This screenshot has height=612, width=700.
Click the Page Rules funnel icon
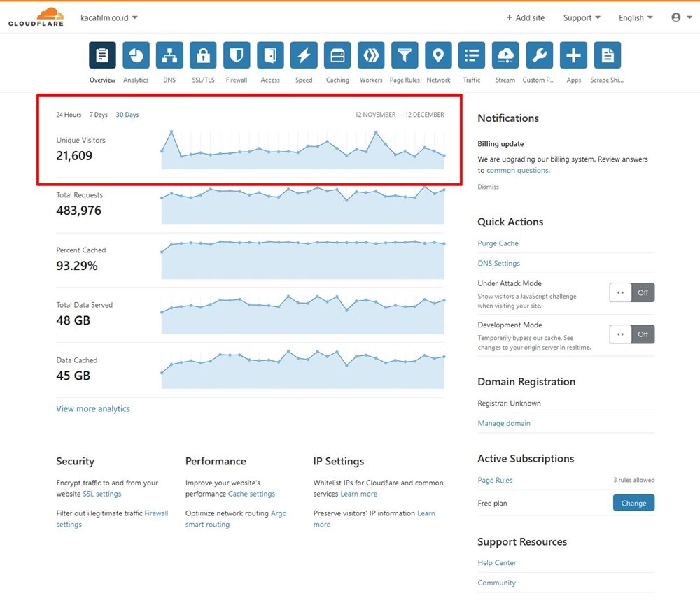404,55
